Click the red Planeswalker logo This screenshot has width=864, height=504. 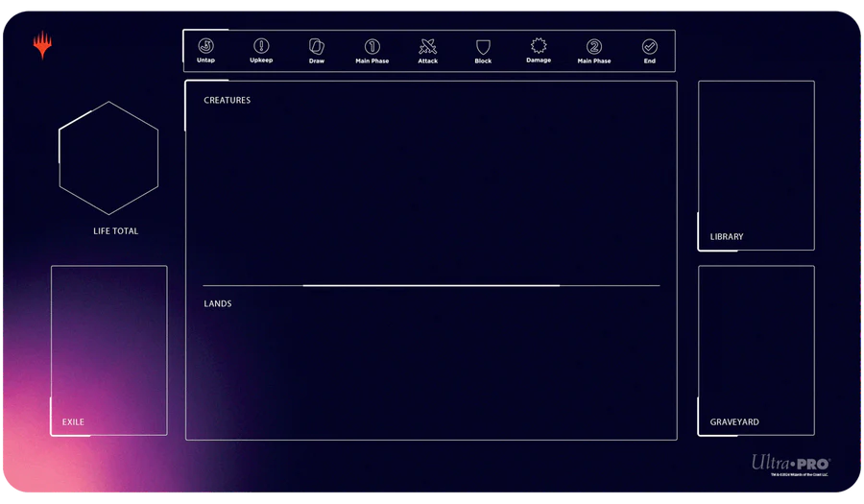42,45
